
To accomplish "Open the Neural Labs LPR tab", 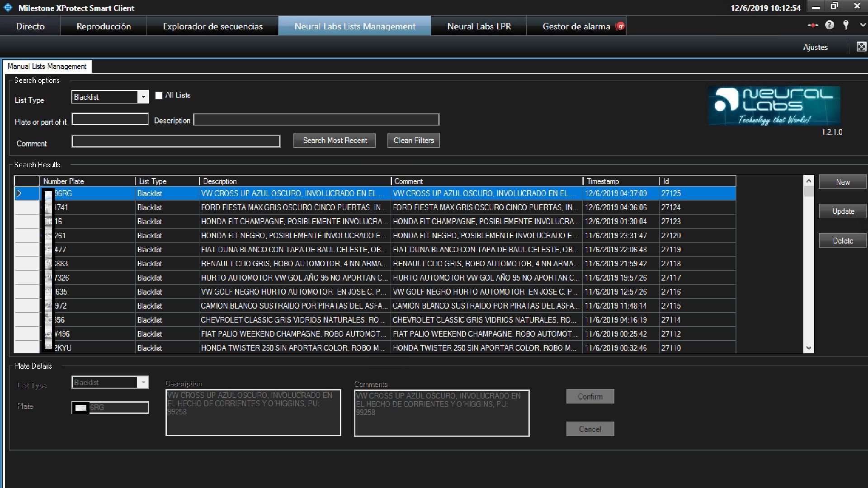I will pyautogui.click(x=479, y=26).
